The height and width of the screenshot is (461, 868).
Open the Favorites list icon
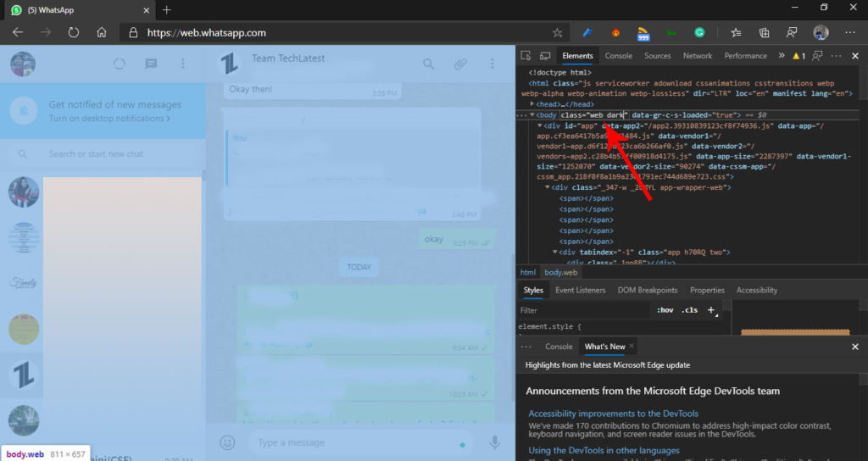coord(736,33)
